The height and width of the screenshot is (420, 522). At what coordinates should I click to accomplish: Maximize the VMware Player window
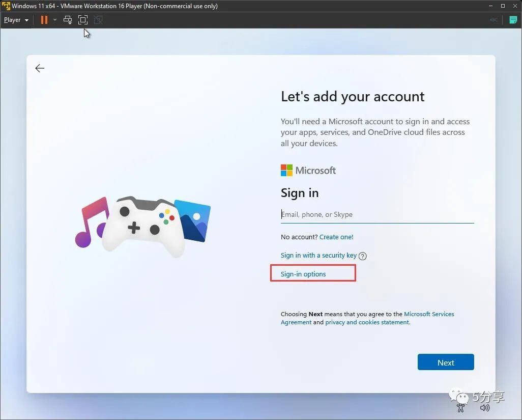(503, 6)
